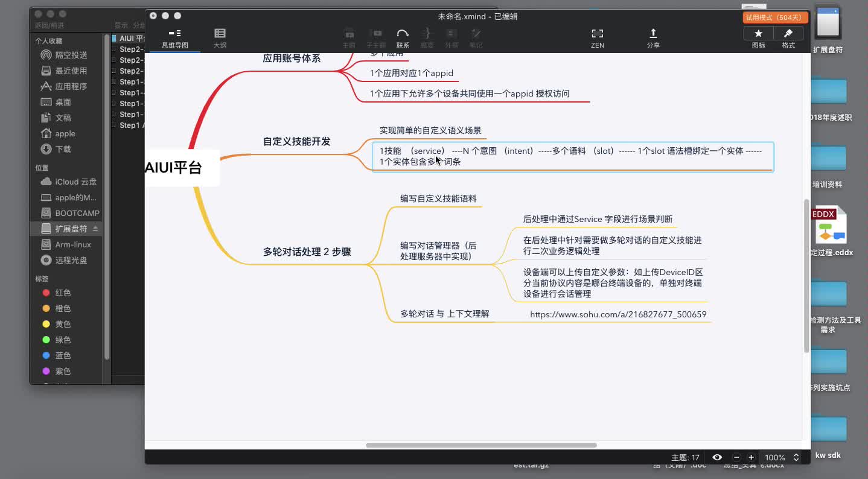868x479 pixels.
Task: Click the 外框 boundary toolbar icon
Action: 452,39
